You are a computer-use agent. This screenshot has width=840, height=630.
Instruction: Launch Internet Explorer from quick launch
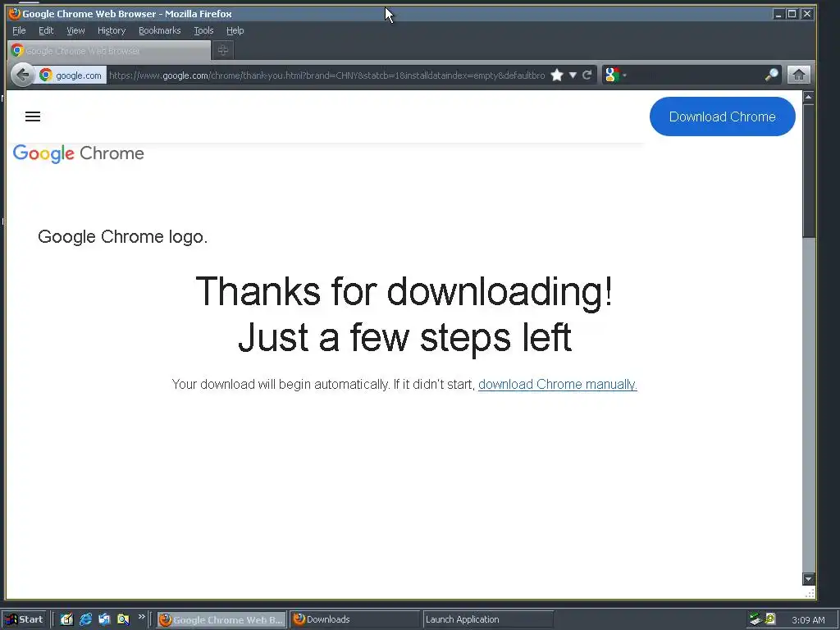(x=85, y=619)
